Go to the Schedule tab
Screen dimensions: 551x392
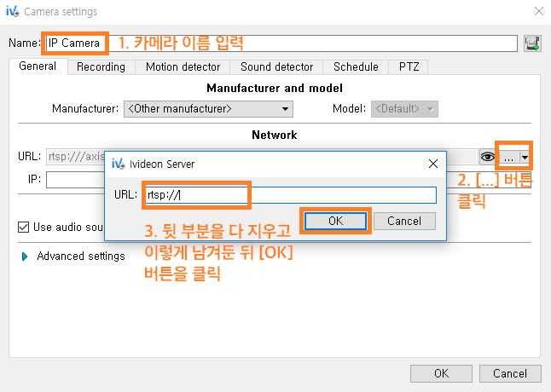(356, 66)
